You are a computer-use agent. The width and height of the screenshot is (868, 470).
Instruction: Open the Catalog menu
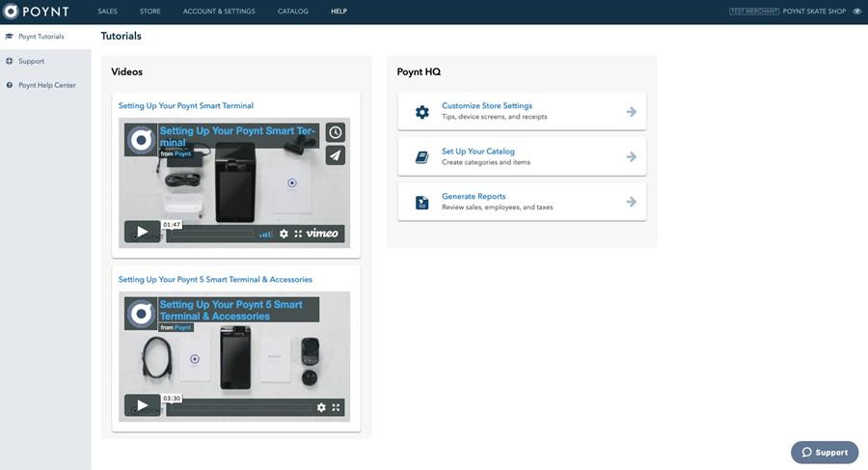pos(293,11)
